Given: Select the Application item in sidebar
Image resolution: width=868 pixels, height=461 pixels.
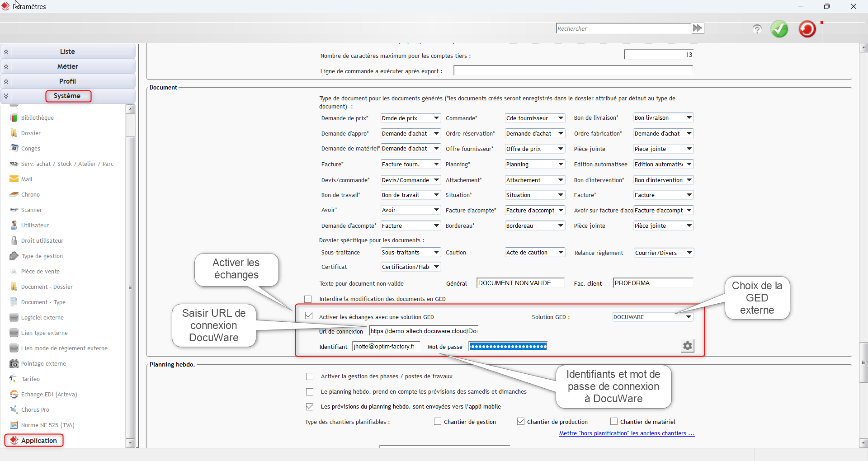Looking at the screenshot, I should (39, 440).
